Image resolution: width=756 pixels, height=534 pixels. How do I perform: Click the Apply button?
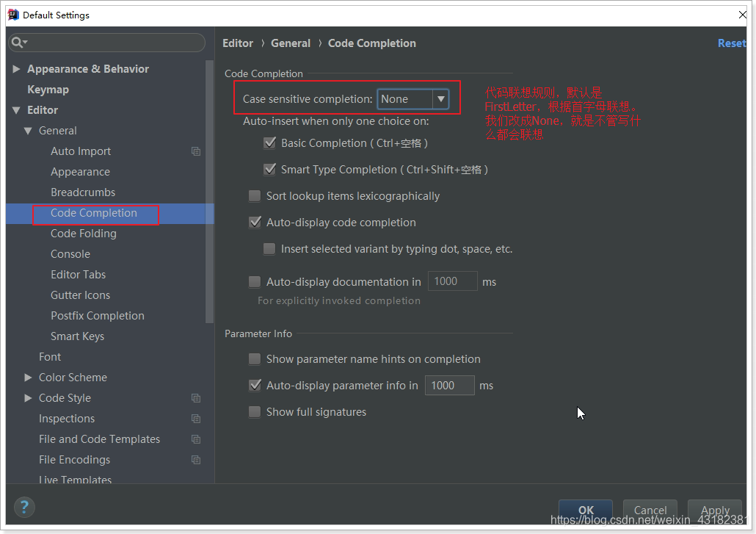coord(715,510)
